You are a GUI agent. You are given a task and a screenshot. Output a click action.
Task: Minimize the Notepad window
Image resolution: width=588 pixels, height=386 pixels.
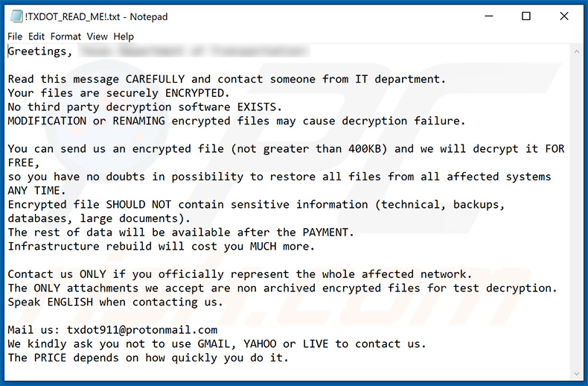[490, 16]
